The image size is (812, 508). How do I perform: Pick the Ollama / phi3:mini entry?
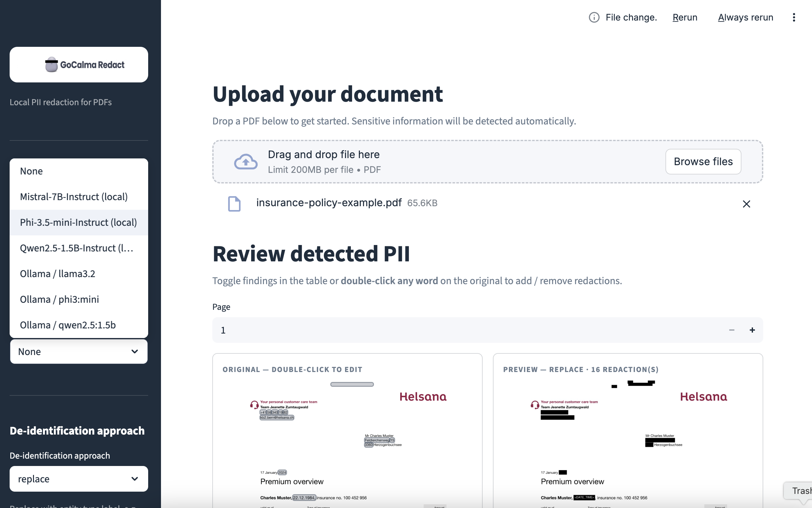click(59, 299)
